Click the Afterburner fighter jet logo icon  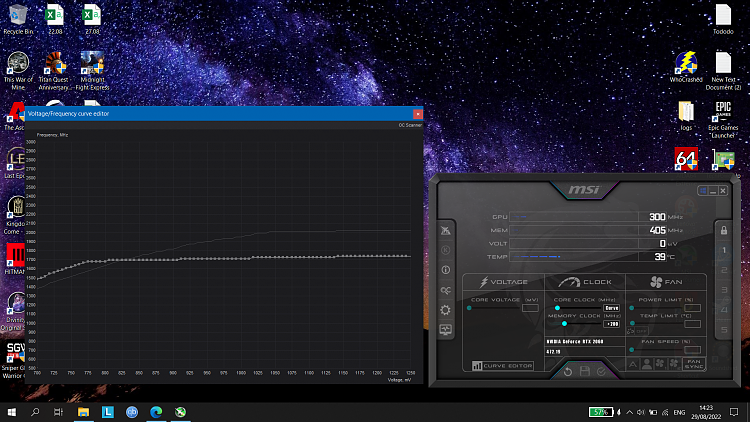click(445, 231)
